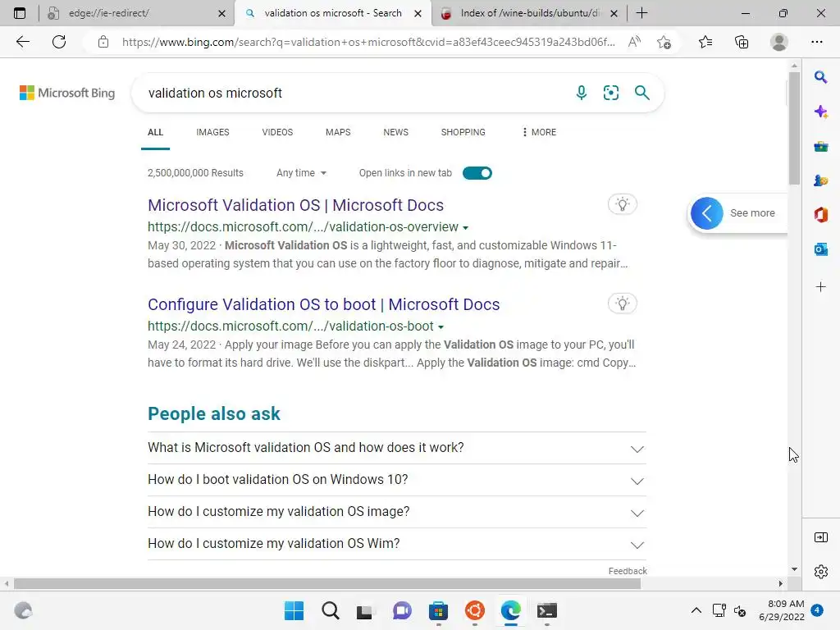Open the tab actions menu icon

coord(20,13)
